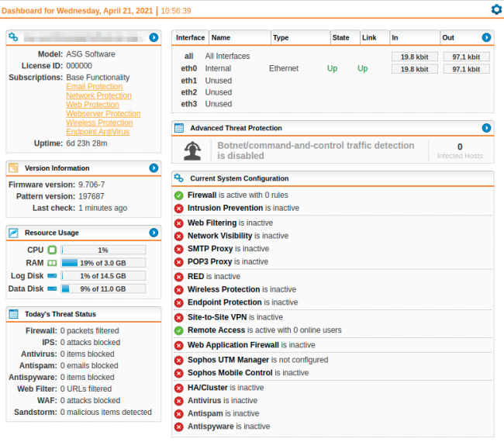Click the Version Information panel icon
Image resolution: width=504 pixels, height=442 pixels.
tap(13, 168)
